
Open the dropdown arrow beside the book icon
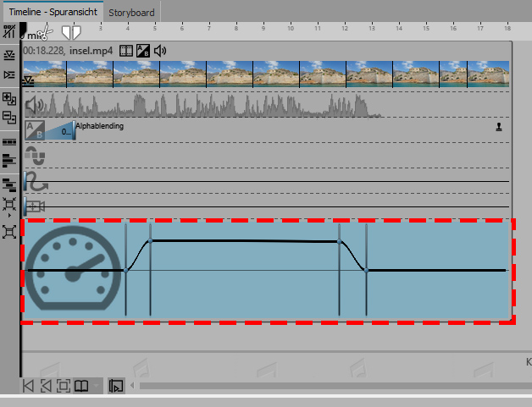[x=97, y=386]
